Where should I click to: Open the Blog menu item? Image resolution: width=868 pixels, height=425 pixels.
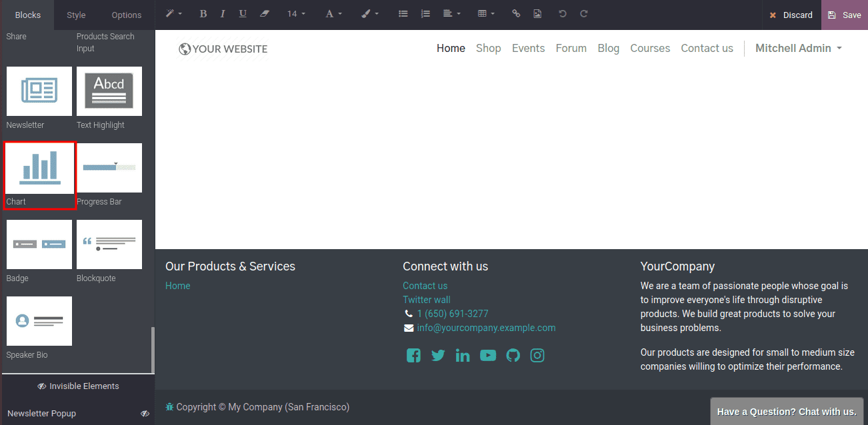tap(609, 48)
